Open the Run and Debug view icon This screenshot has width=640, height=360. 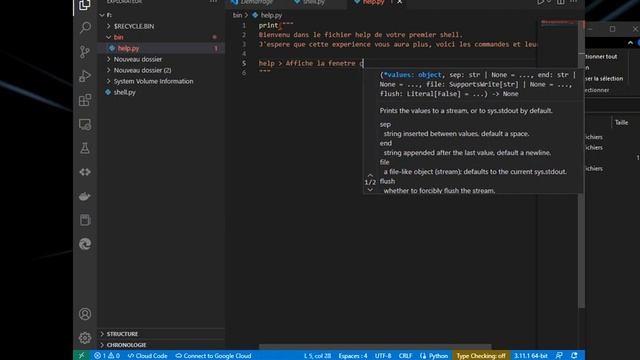85,76
